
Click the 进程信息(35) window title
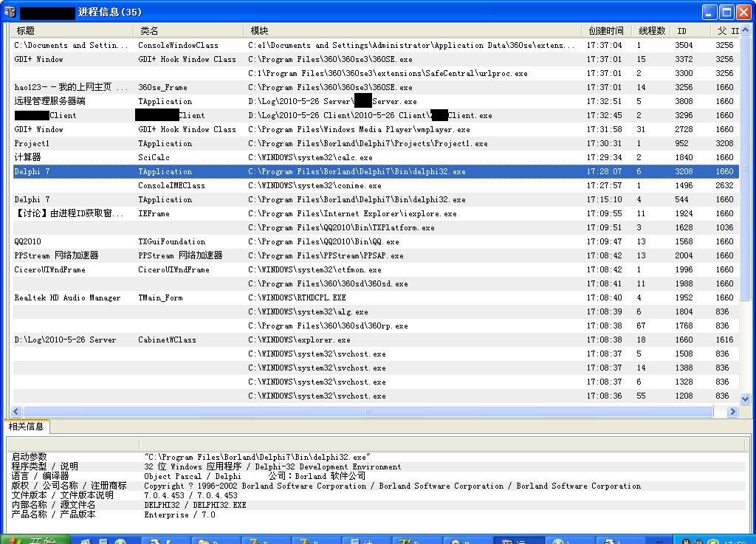110,12
